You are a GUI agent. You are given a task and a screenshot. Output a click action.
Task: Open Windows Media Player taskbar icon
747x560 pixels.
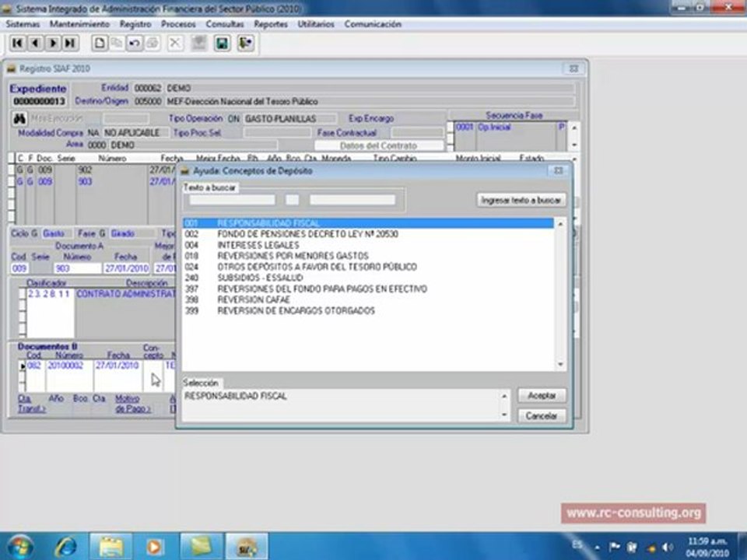tap(154, 546)
